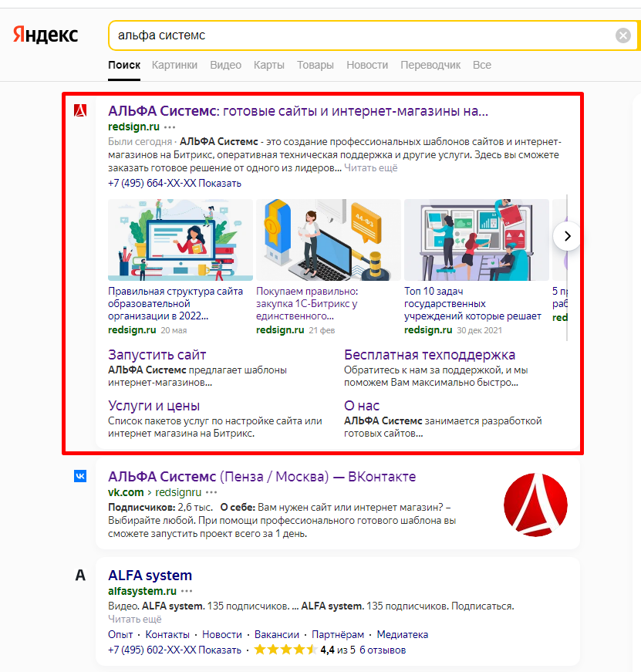Open the Переводчик tab

click(430, 65)
